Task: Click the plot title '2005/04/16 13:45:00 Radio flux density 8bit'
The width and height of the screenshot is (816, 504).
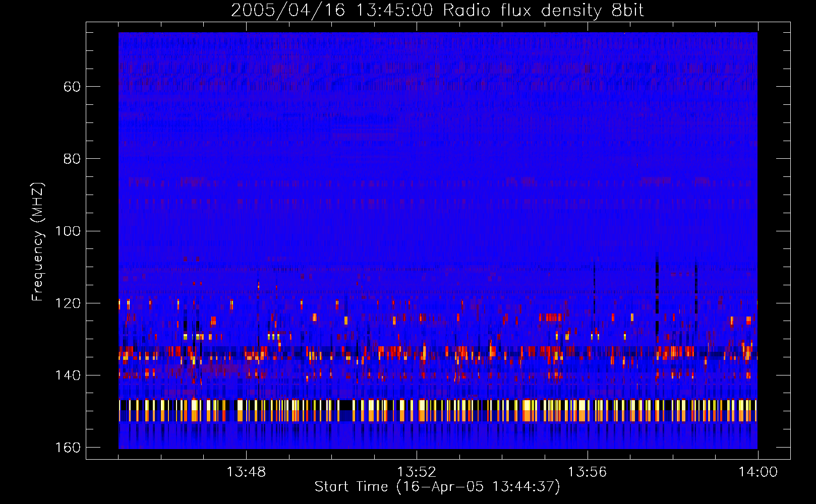Action: pyautogui.click(x=437, y=11)
